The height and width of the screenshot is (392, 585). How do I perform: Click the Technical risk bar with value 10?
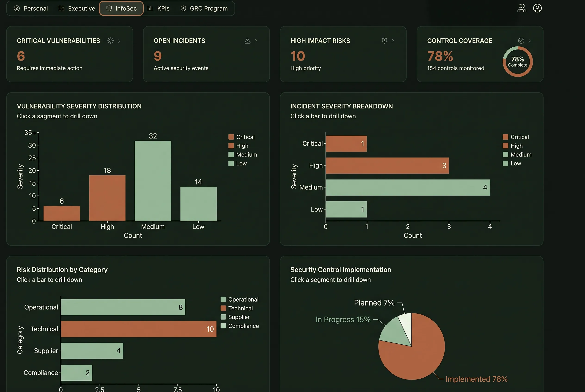tap(139, 329)
